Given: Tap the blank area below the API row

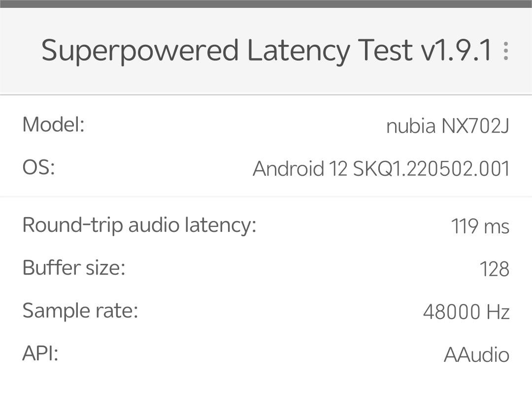Looking at the screenshot, I should pos(266,391).
